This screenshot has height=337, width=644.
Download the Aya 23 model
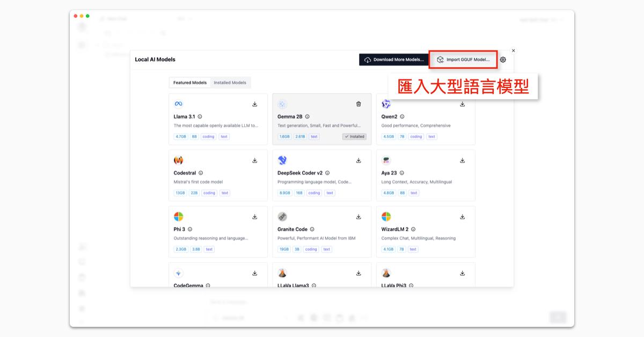click(x=462, y=160)
